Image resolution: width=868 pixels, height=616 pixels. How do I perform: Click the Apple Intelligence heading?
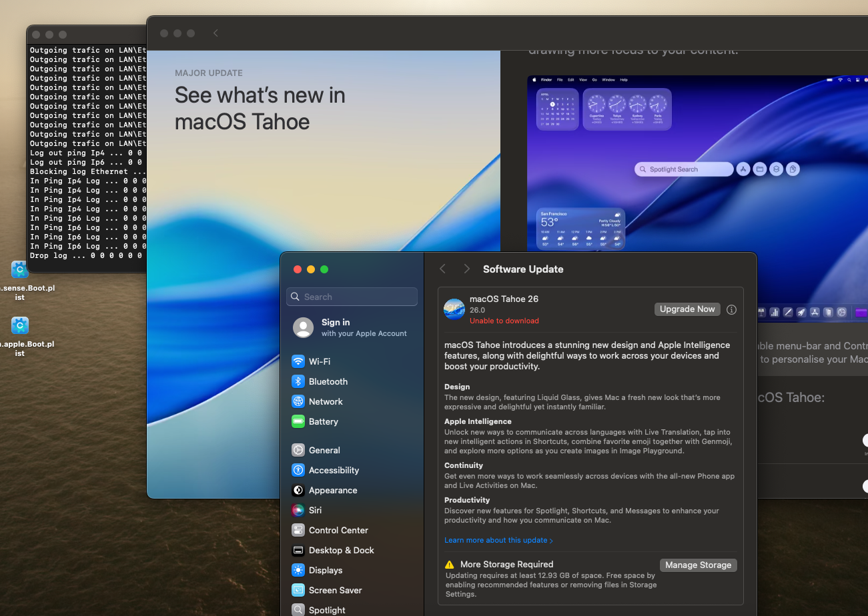(478, 421)
